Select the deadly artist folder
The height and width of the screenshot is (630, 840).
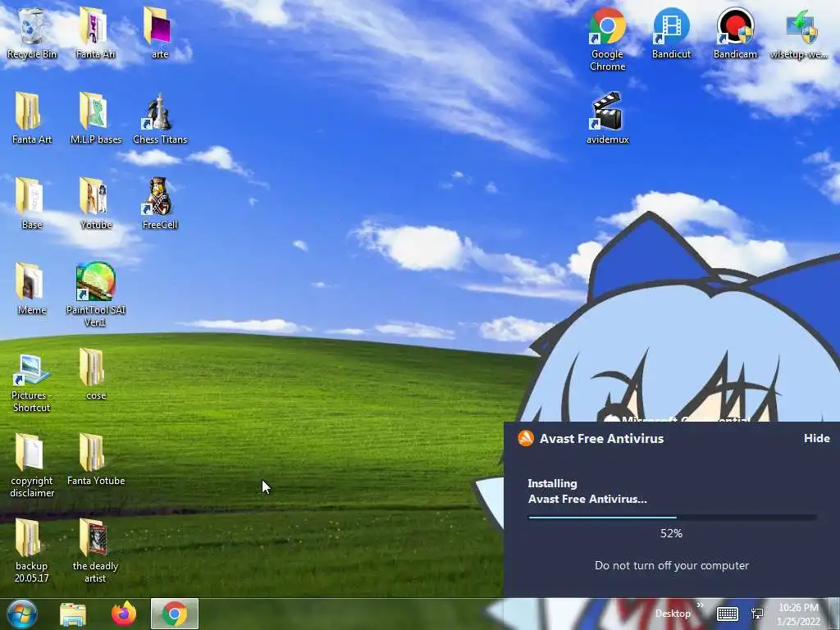coord(95,550)
